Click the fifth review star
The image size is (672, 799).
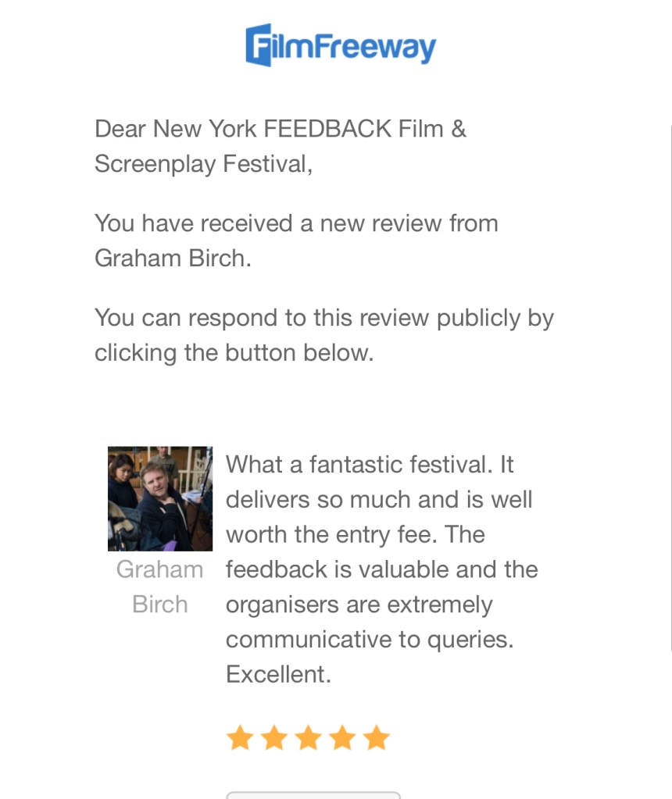[x=377, y=737]
